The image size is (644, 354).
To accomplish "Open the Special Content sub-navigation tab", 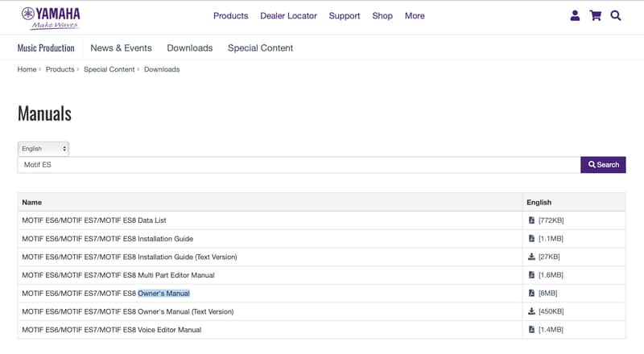I will [x=260, y=47].
